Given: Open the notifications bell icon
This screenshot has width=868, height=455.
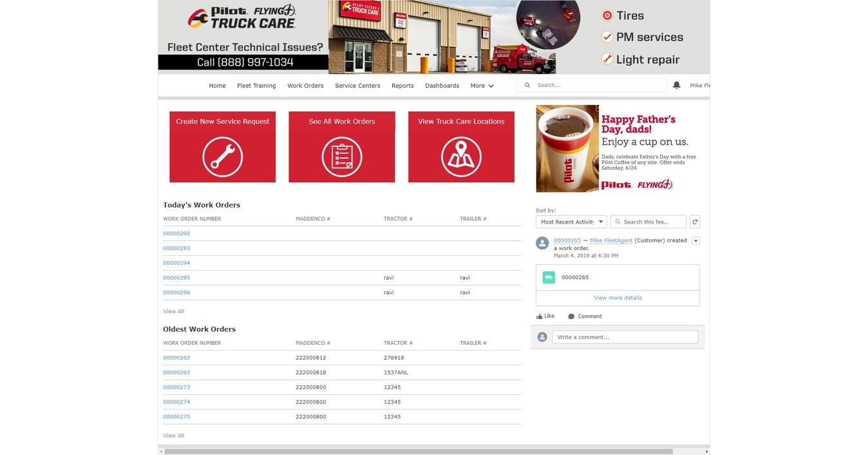Looking at the screenshot, I should click(x=676, y=85).
